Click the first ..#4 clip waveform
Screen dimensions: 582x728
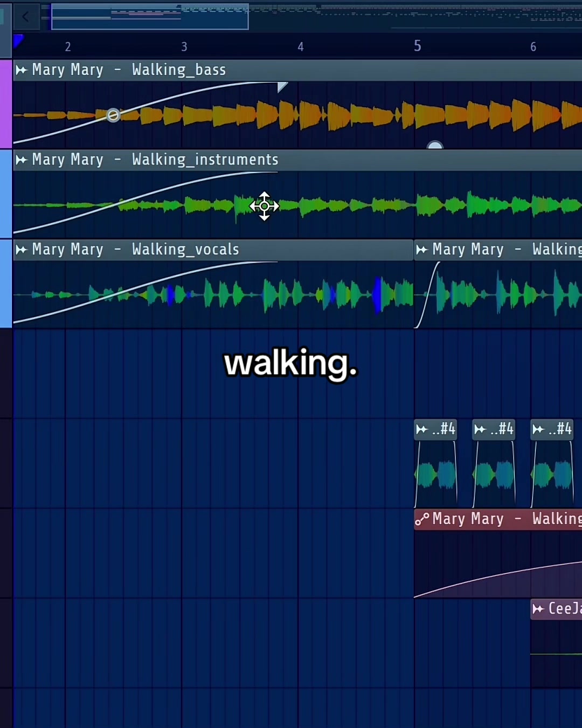(435, 475)
